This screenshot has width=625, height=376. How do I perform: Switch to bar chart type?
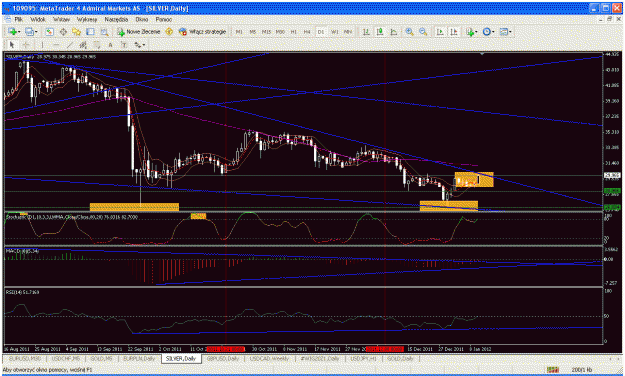[366, 31]
